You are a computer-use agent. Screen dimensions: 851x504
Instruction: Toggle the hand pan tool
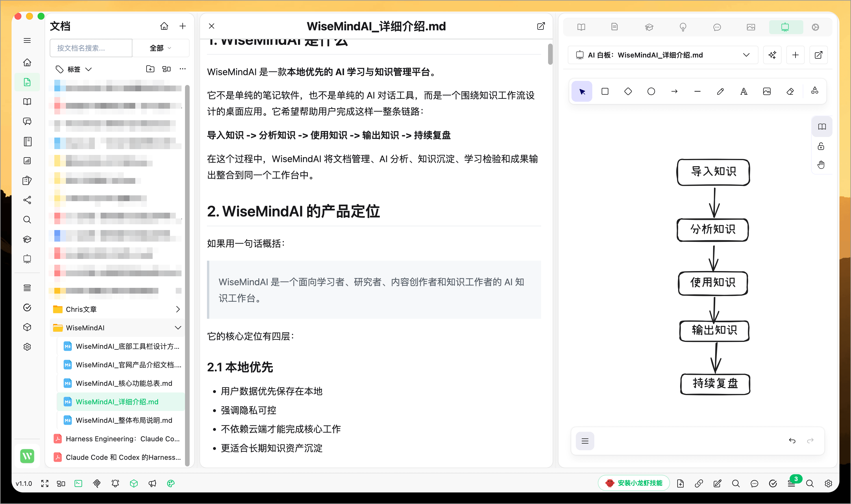tap(821, 165)
